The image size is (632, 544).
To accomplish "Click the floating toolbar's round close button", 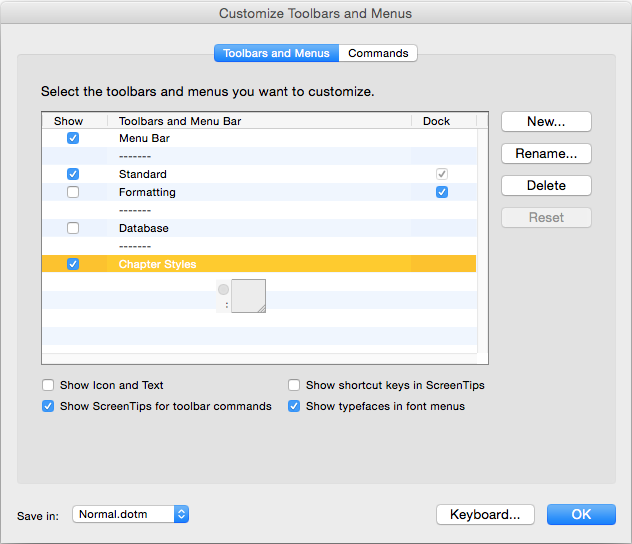I will click(x=223, y=289).
